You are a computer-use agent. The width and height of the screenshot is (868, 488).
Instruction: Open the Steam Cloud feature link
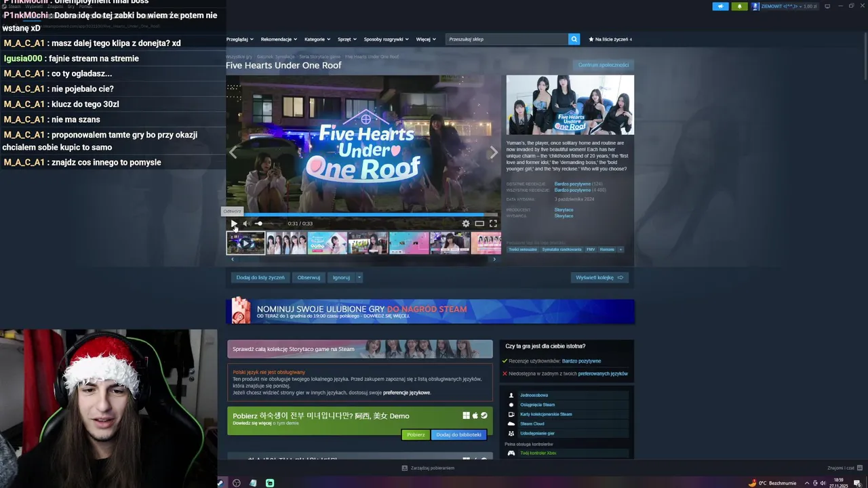pos(532,424)
